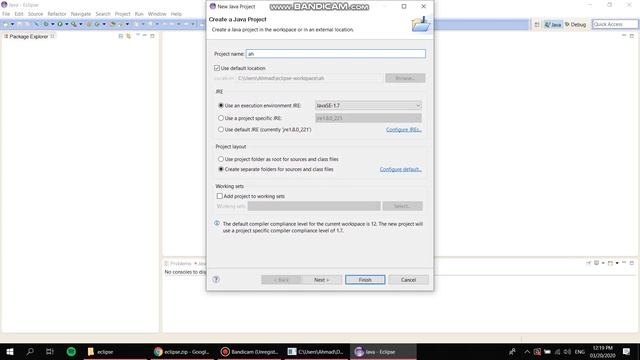
Task: Click the New Java Package icon in toolbar
Action: pos(89,24)
